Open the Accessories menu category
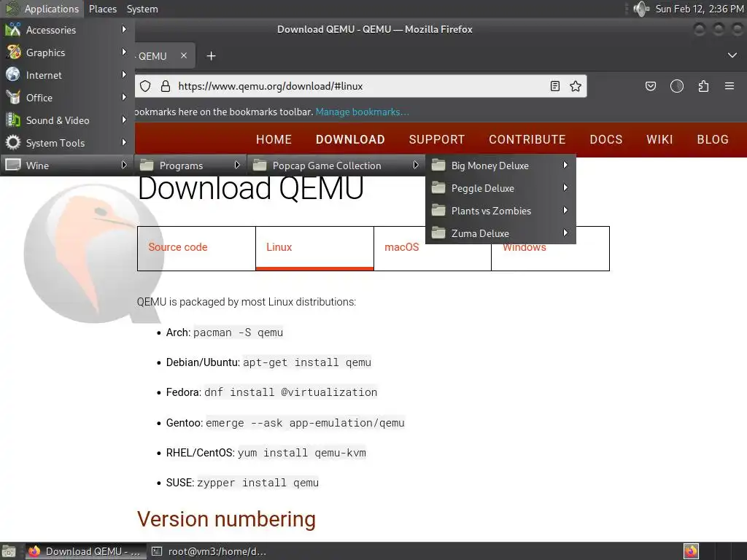747x560 pixels. (x=67, y=29)
